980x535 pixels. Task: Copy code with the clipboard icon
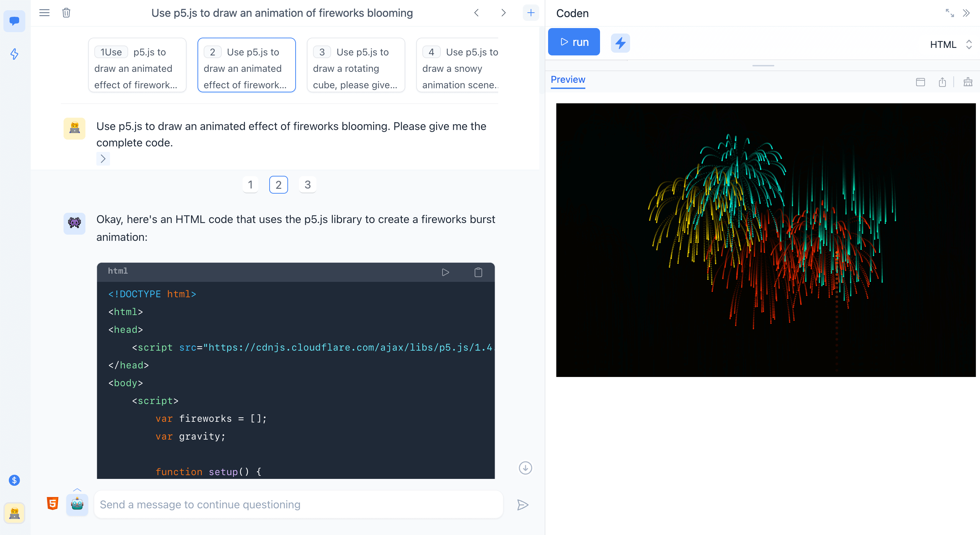click(478, 272)
